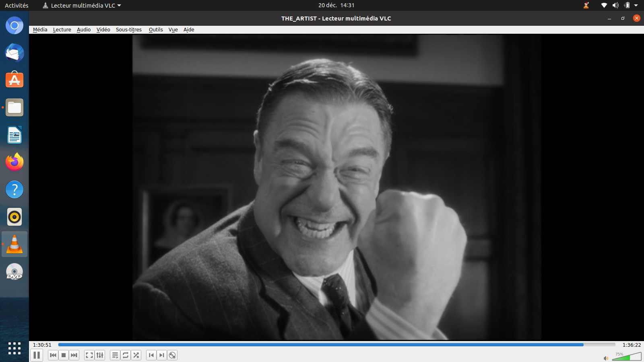
Task: Click the Activités button
Action: [17, 6]
